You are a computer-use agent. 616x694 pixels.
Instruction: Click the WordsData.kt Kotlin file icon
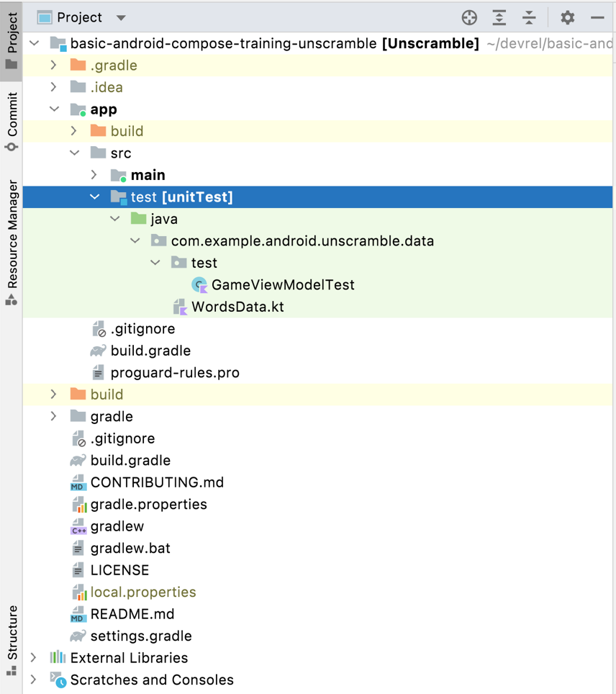pos(180,307)
